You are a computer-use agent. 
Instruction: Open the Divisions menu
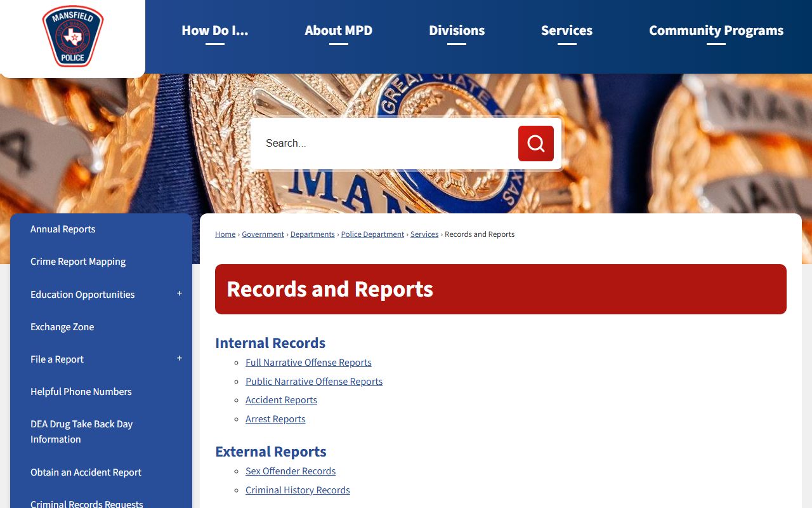(457, 30)
